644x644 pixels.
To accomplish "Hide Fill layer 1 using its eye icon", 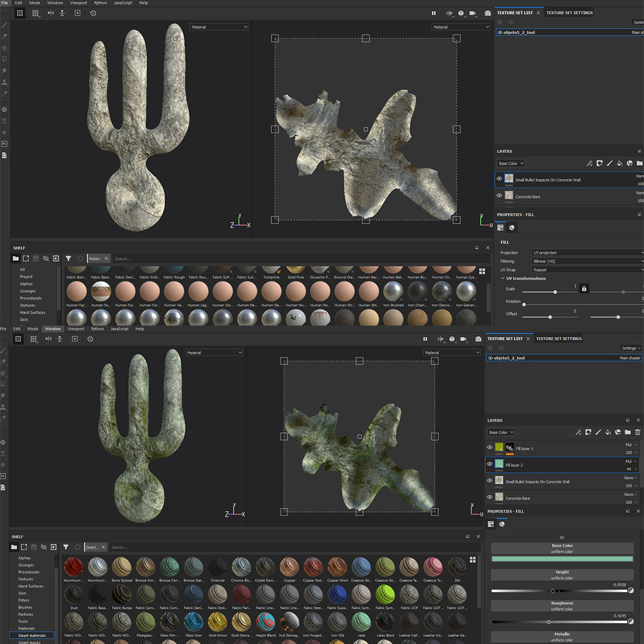I will (x=490, y=448).
